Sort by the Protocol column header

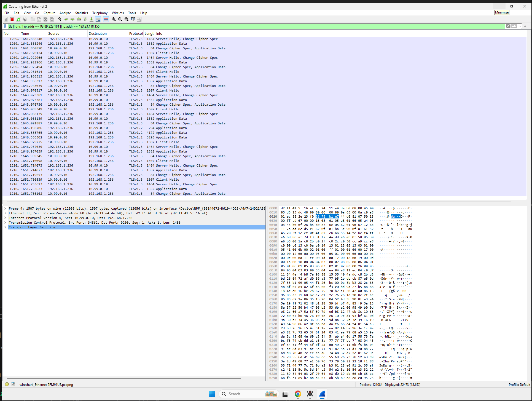point(136,34)
